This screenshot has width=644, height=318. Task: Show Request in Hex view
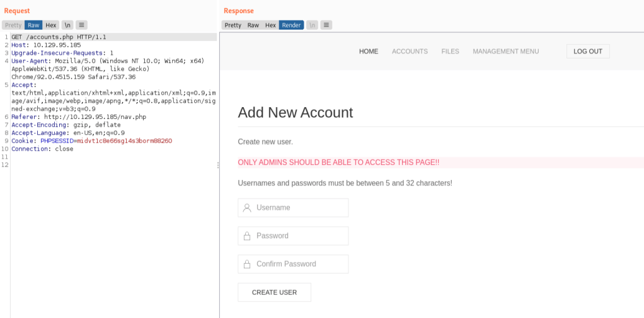click(x=51, y=25)
